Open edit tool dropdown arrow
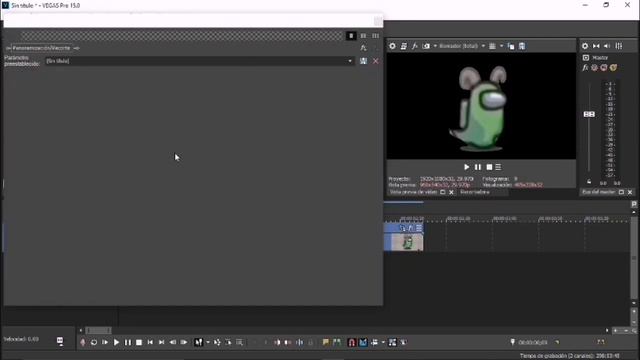 click(x=208, y=342)
